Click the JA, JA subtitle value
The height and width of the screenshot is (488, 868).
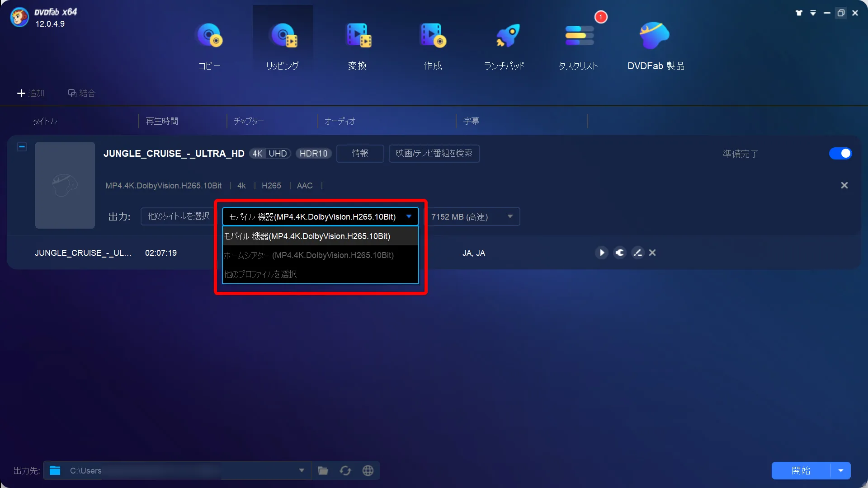(474, 253)
